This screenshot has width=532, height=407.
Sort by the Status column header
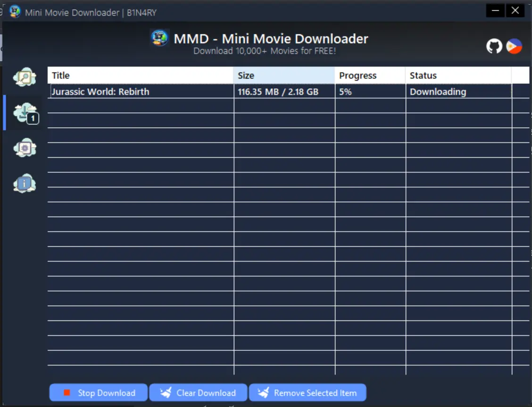tap(458, 75)
